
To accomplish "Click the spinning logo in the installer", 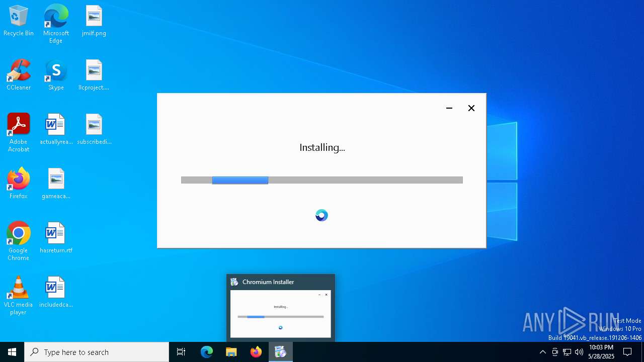I will click(321, 216).
